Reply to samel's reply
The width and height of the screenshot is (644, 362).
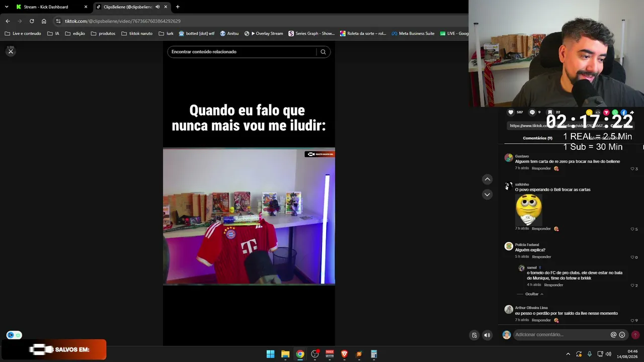pos(553,285)
